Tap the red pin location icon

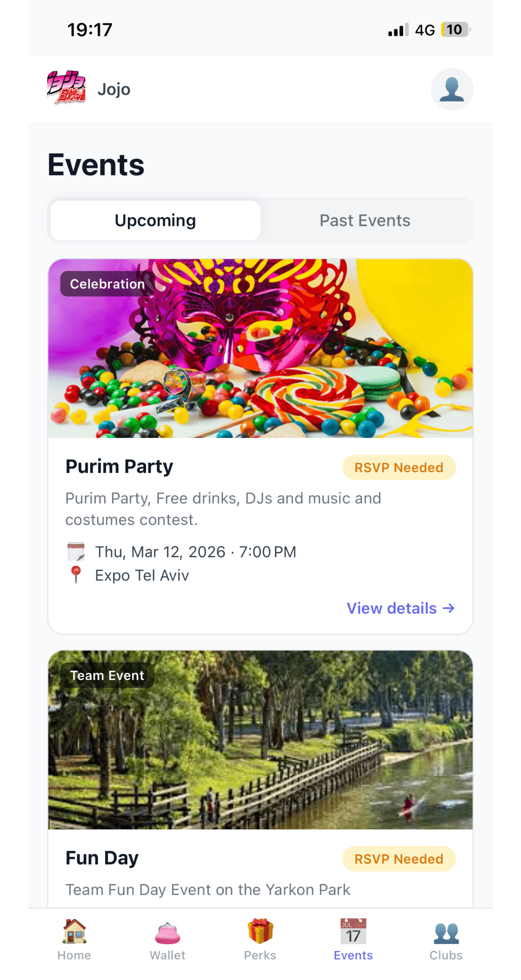76,575
